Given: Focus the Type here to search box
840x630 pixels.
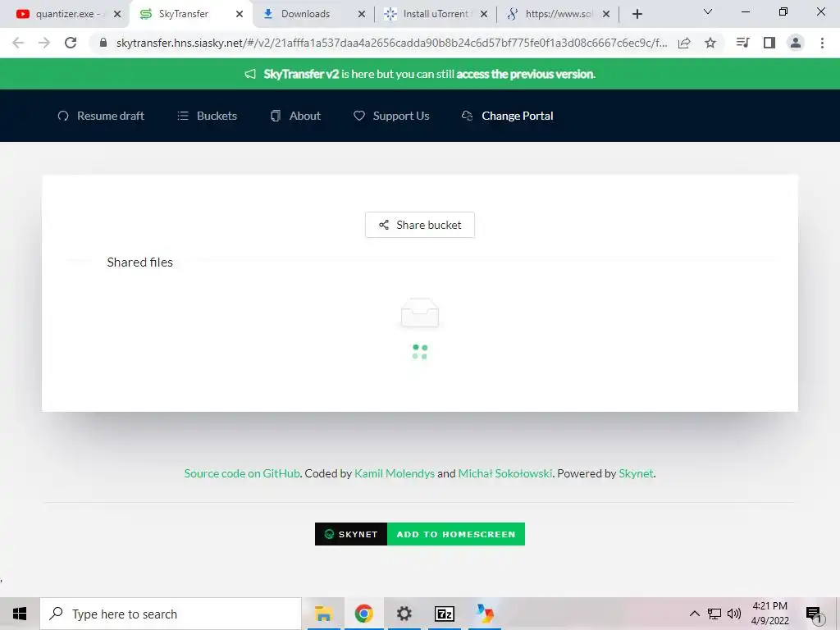Looking at the screenshot, I should (x=171, y=614).
